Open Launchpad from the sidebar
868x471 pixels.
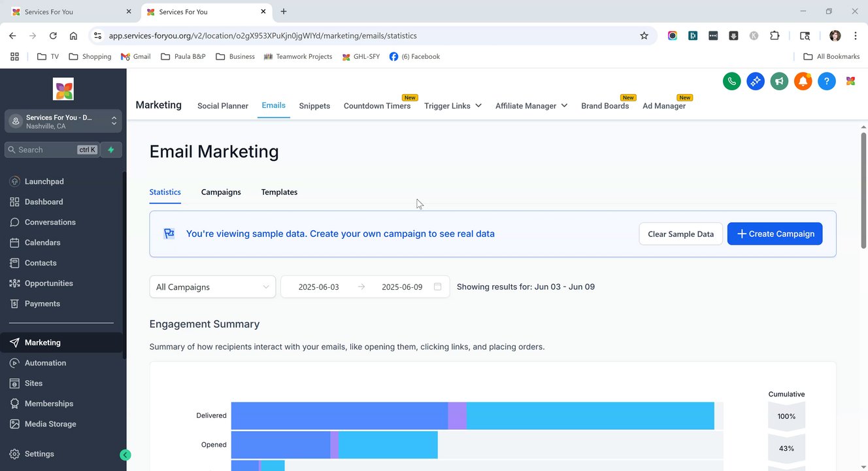coord(44,181)
